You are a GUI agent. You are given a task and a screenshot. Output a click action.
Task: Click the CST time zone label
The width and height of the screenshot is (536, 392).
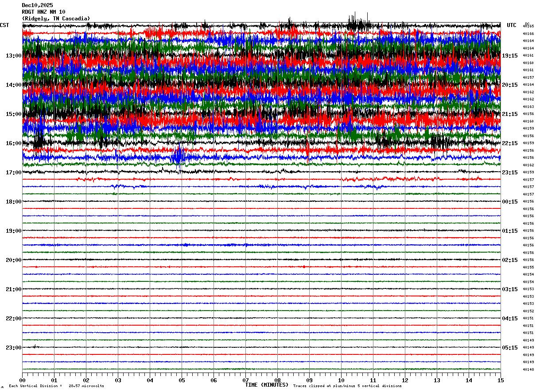(x=4, y=25)
